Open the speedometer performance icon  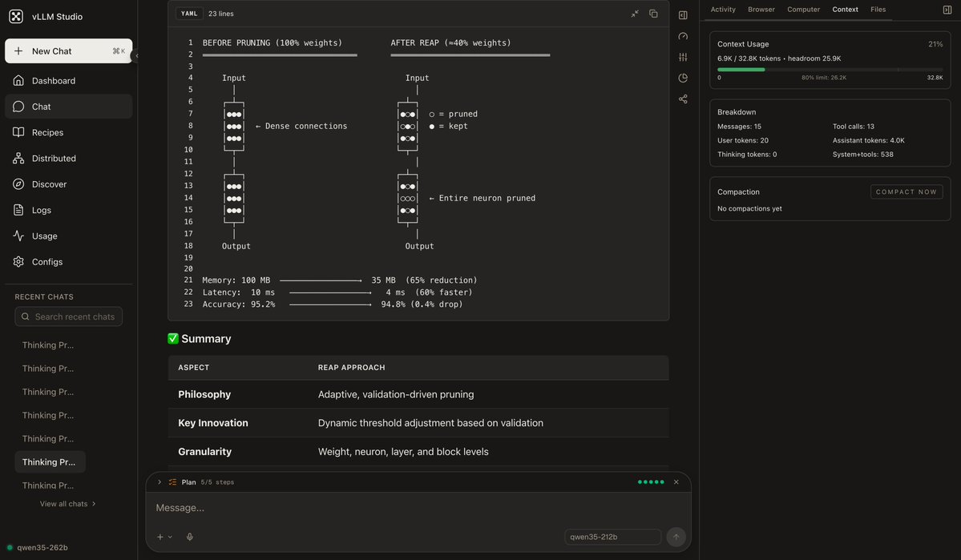(x=683, y=36)
